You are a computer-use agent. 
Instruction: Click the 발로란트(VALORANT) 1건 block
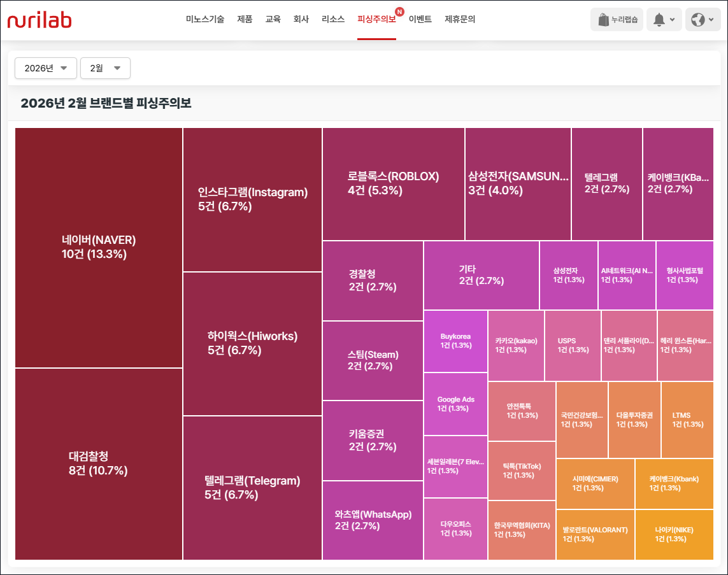click(x=596, y=535)
